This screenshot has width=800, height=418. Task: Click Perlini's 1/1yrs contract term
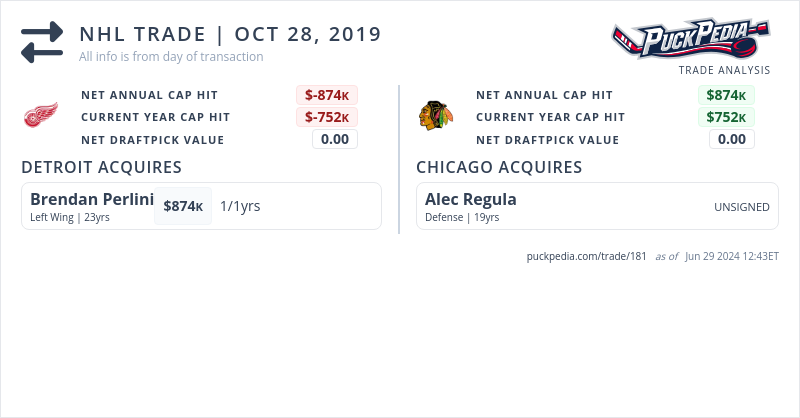click(240, 206)
